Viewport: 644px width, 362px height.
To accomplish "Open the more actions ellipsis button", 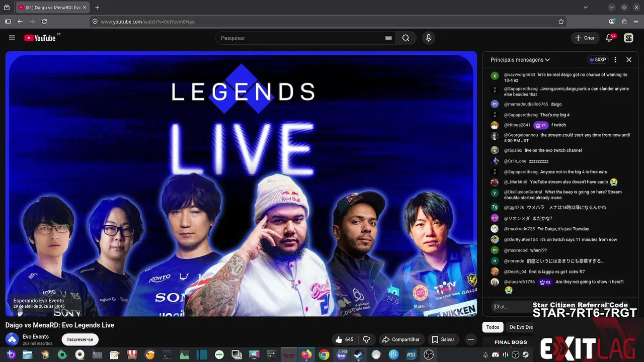I will (x=471, y=340).
